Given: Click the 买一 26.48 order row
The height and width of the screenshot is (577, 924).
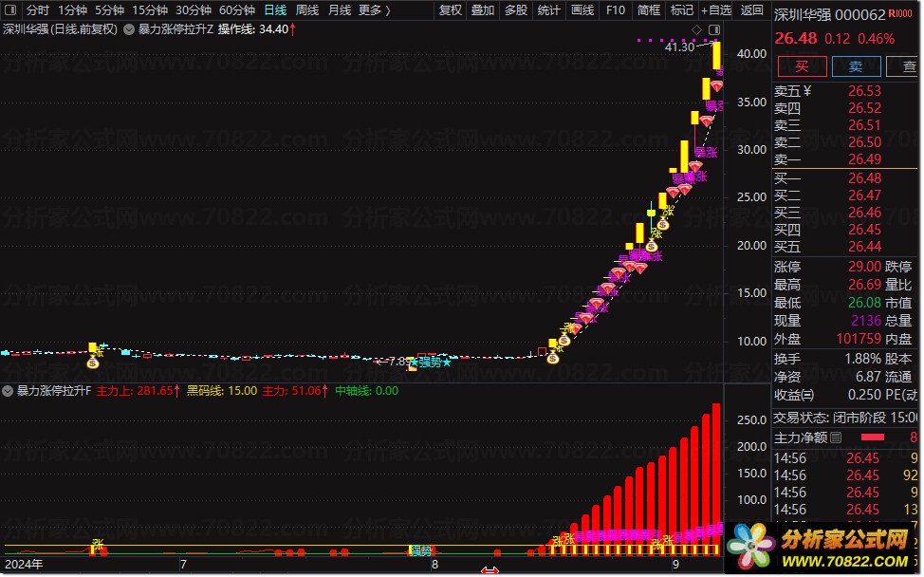Looking at the screenshot, I should click(x=846, y=178).
